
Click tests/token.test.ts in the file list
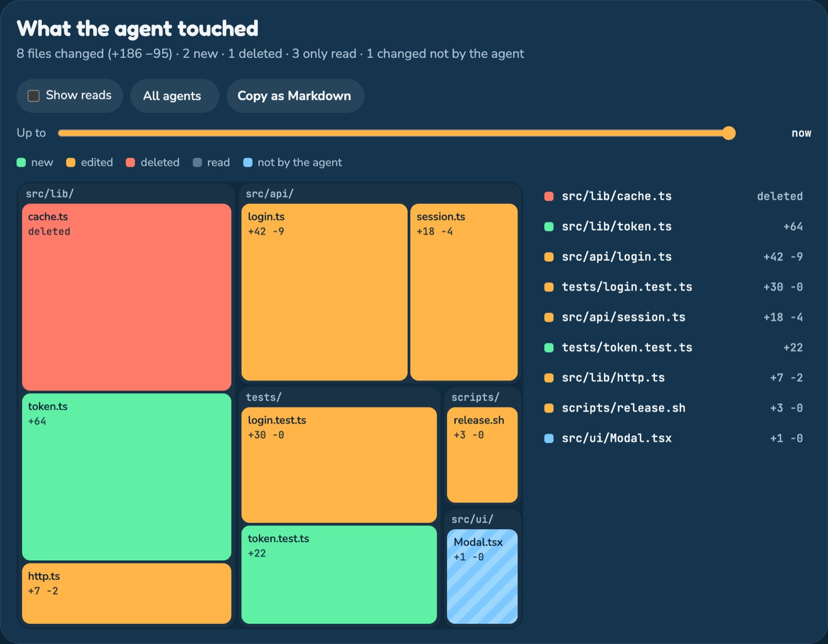[673, 348]
